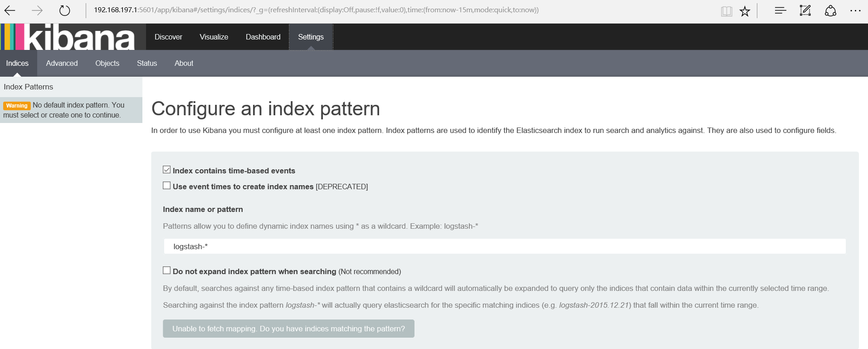The width and height of the screenshot is (868, 349).
Task: Click the web note pen icon
Action: pyautogui.click(x=805, y=10)
